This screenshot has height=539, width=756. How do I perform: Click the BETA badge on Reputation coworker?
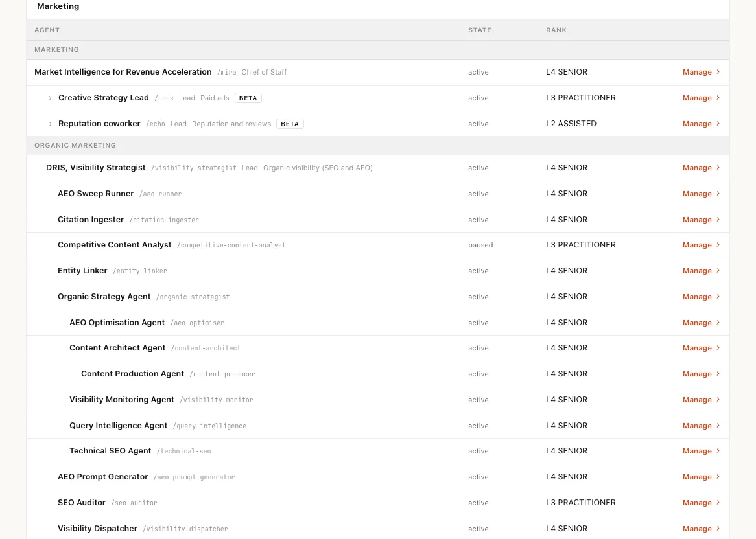click(x=290, y=124)
